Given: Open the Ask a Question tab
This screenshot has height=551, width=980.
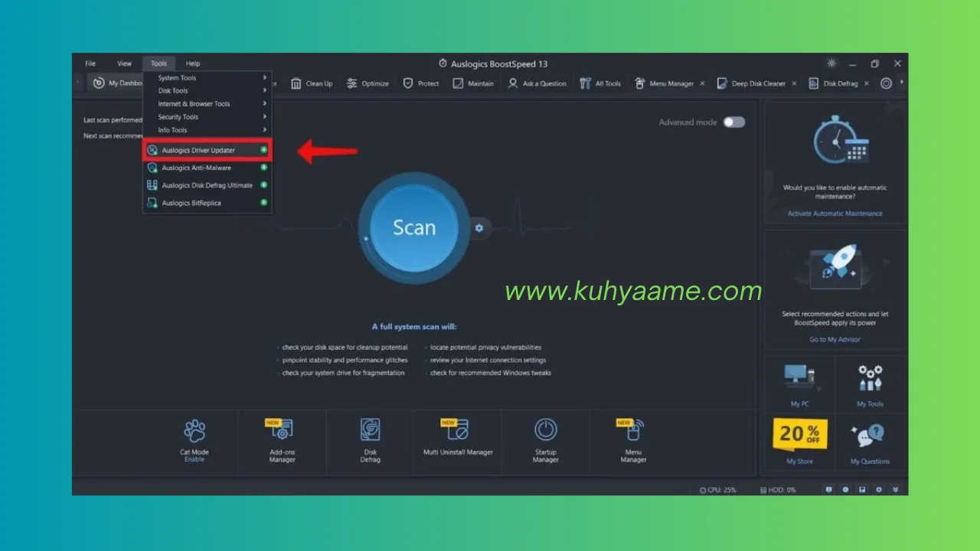Looking at the screenshot, I should click(x=537, y=83).
